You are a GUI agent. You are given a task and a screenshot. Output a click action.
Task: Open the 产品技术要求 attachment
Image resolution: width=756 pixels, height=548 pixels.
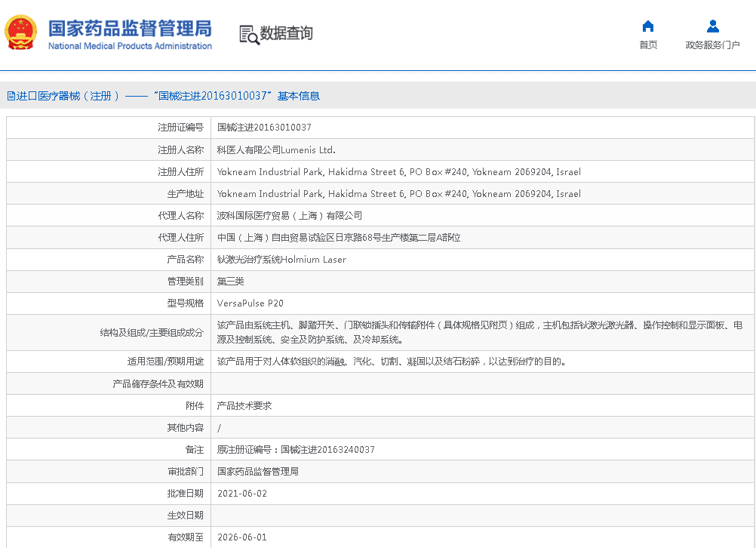(244, 405)
